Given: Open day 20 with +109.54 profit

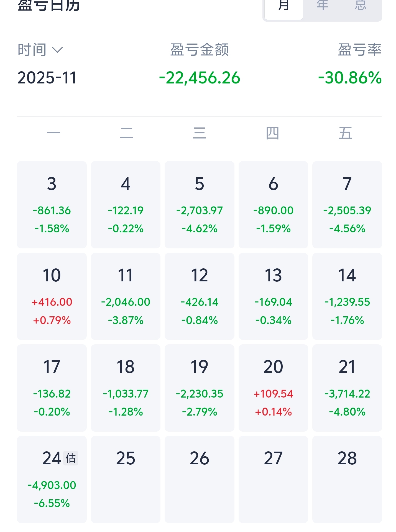Looking at the screenshot, I should (273, 388).
